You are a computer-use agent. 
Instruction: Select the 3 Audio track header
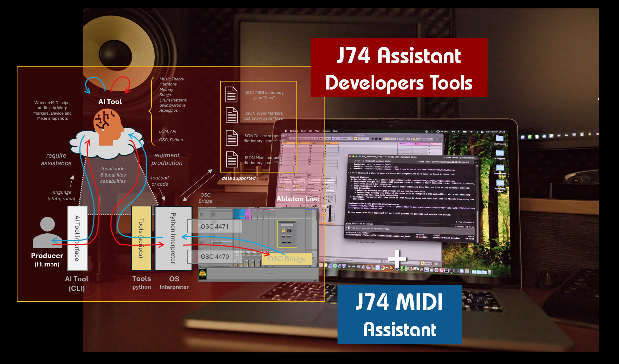(x=317, y=143)
